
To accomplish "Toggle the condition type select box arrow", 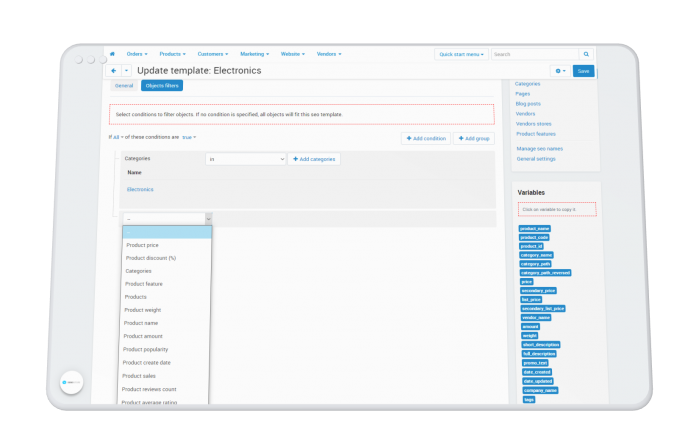I will (208, 219).
